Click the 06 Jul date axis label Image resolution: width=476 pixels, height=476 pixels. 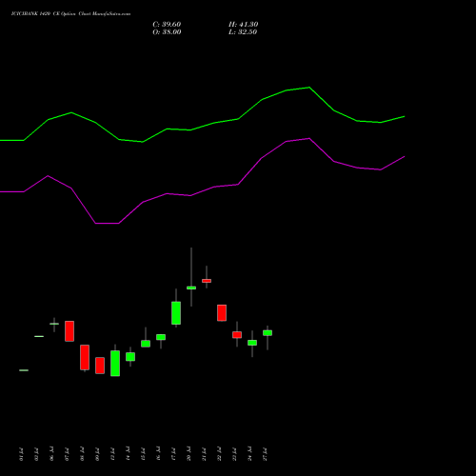[51, 454]
